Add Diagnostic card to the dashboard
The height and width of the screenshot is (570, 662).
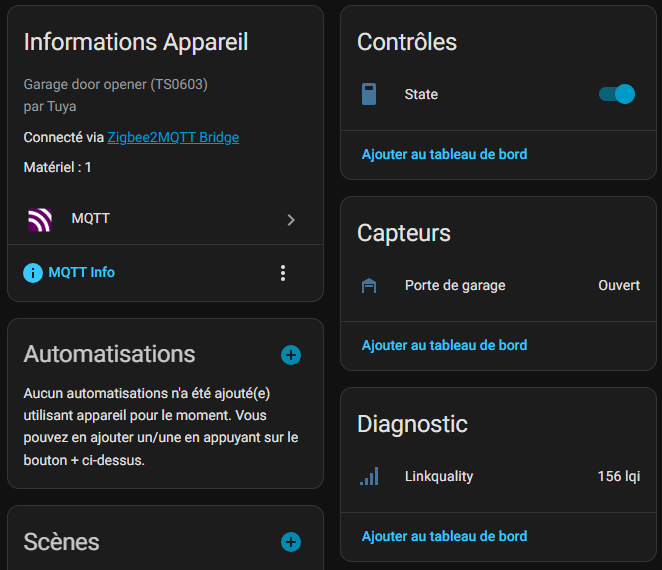point(444,536)
